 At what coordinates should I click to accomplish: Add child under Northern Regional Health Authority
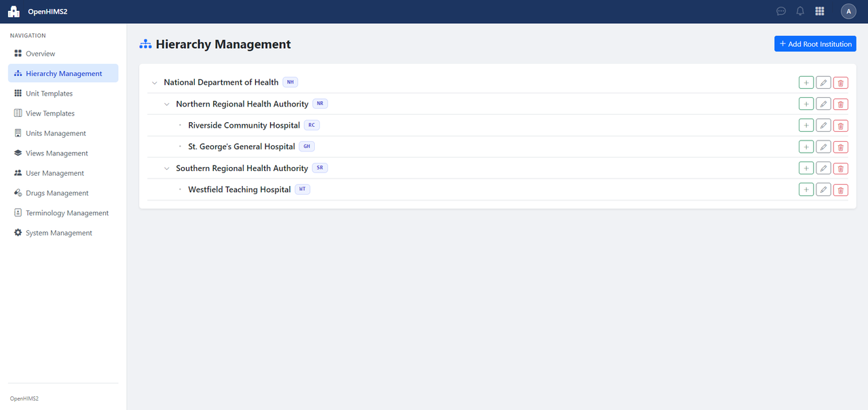click(806, 104)
